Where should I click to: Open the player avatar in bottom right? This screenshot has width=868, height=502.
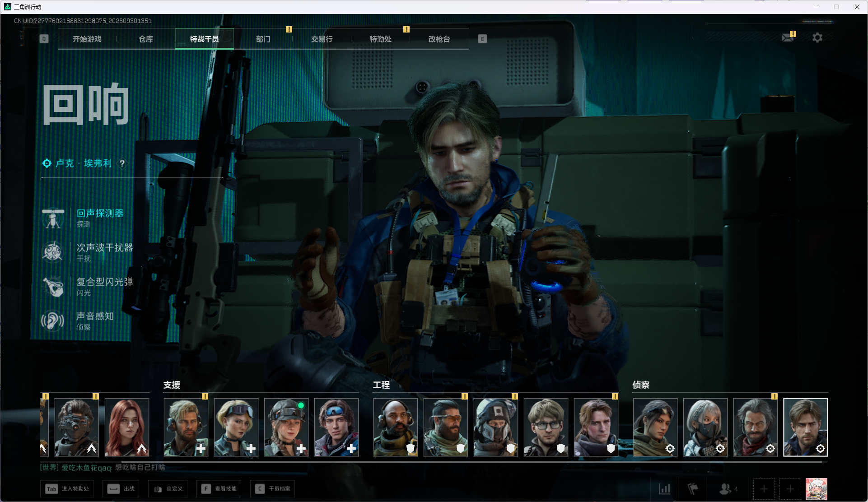817,489
